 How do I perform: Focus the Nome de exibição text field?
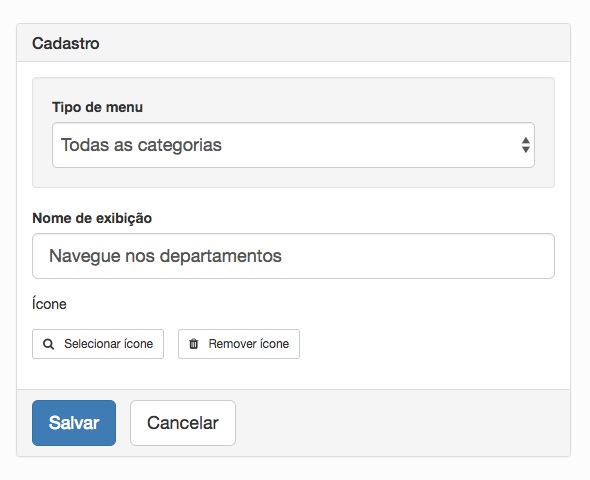[x=293, y=256]
